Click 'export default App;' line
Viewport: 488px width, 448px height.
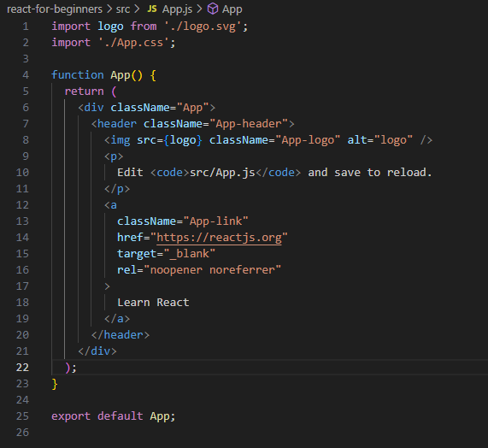[x=114, y=416]
